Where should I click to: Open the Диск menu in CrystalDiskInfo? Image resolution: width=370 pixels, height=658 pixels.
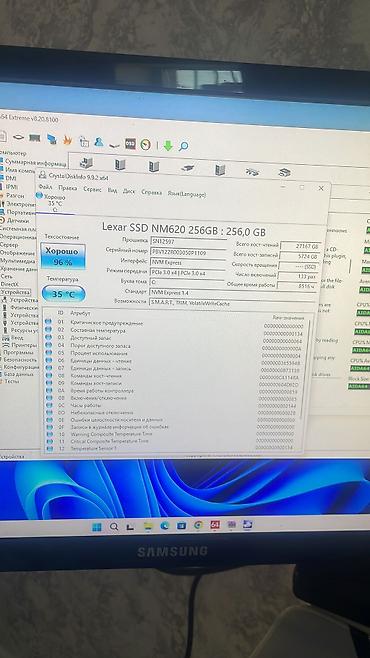pyautogui.click(x=129, y=191)
